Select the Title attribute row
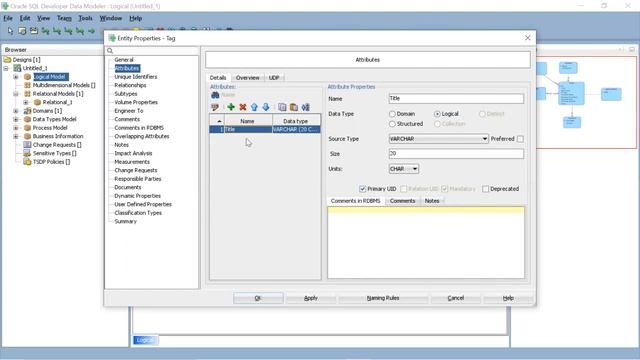Image resolution: width=640 pixels, height=360 pixels. coord(265,129)
